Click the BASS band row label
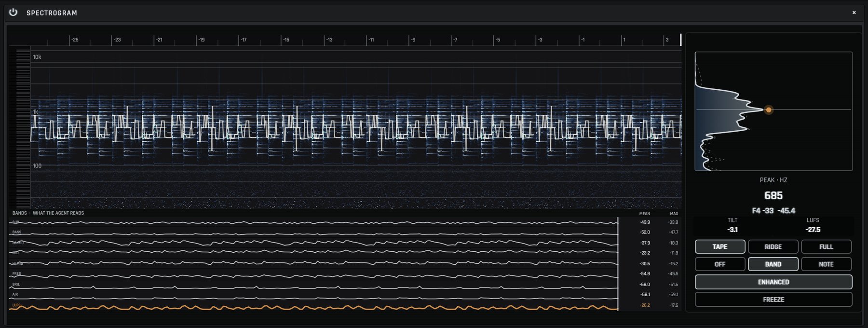Screen dimensions: 868x328 [17, 232]
